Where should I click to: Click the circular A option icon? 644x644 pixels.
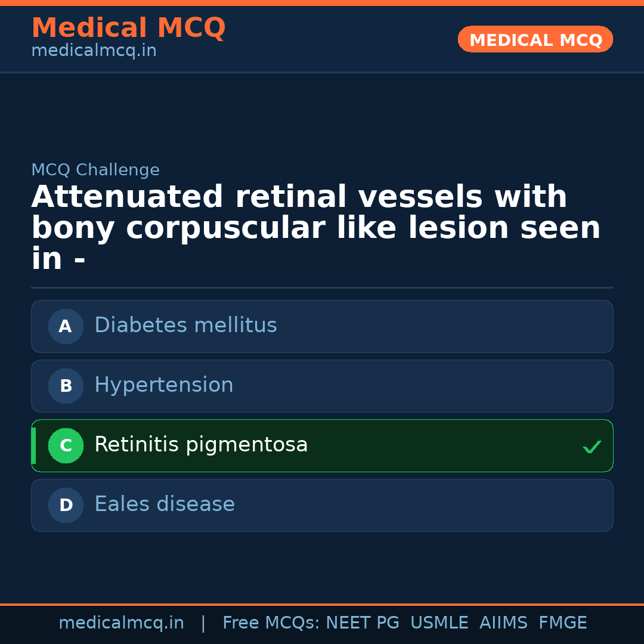[66, 326]
